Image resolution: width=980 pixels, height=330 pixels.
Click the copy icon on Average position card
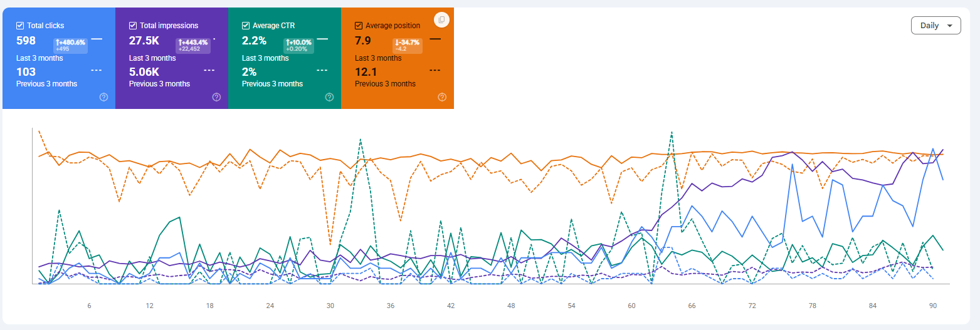point(441,20)
